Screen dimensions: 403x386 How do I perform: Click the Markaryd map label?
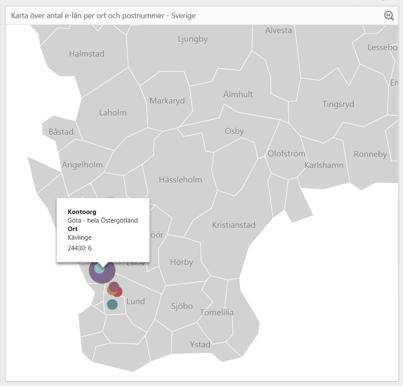tap(167, 100)
